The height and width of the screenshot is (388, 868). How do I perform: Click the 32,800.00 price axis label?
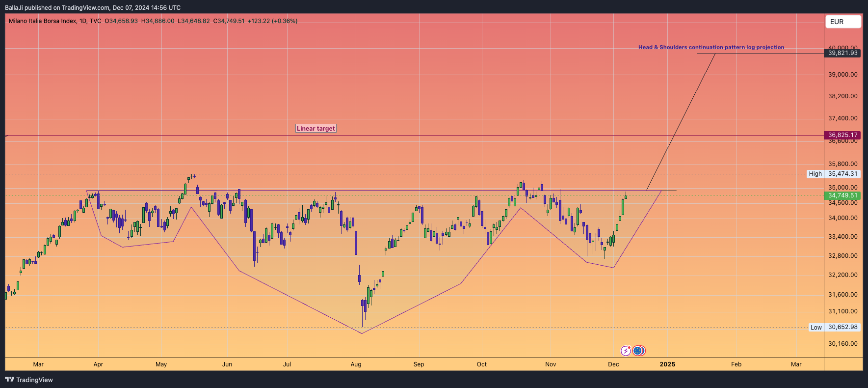843,256
